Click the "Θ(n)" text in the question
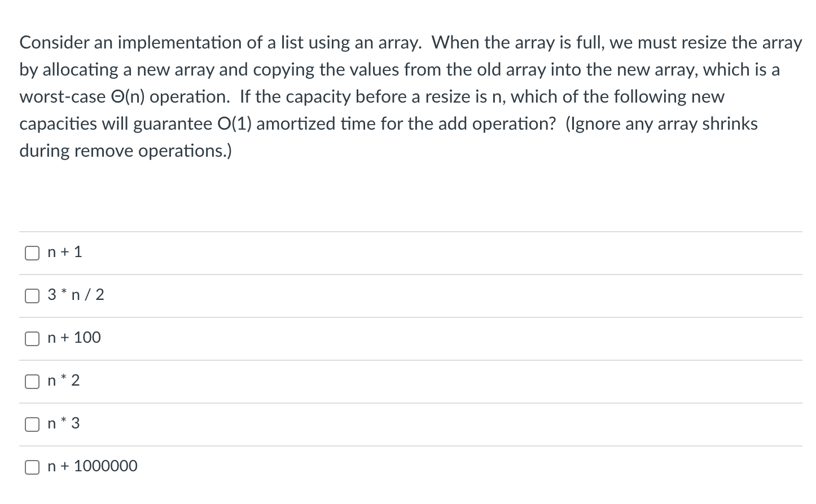The height and width of the screenshot is (504, 816). tap(128, 97)
